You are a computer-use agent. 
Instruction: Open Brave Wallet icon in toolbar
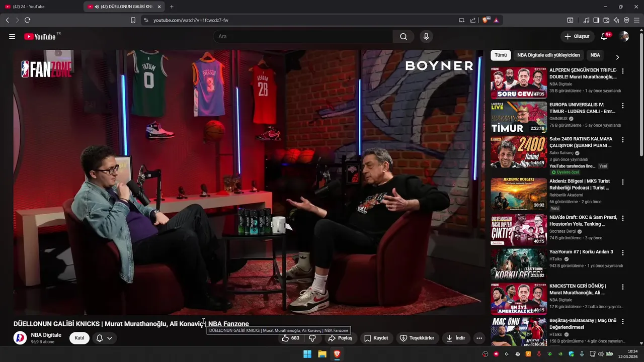tap(606, 20)
